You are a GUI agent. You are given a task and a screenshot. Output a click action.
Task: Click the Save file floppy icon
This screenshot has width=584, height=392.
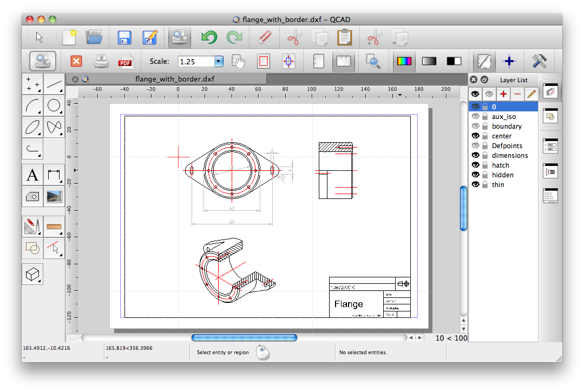pyautogui.click(x=124, y=37)
